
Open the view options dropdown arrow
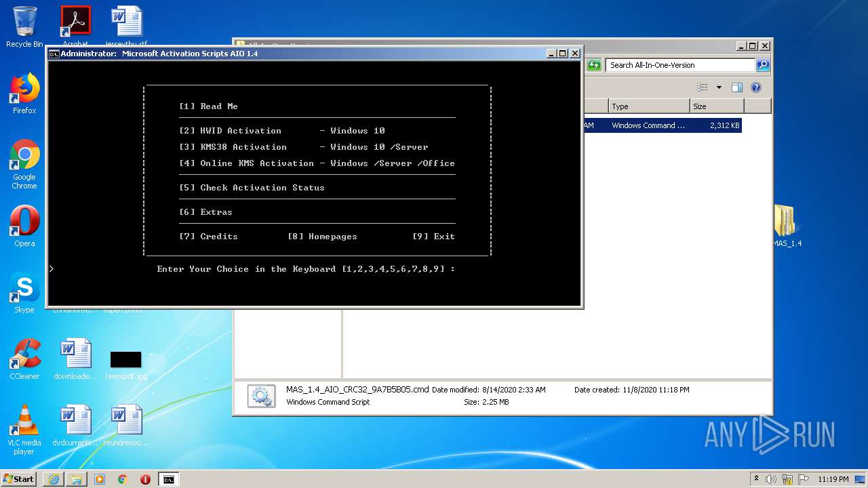point(719,87)
